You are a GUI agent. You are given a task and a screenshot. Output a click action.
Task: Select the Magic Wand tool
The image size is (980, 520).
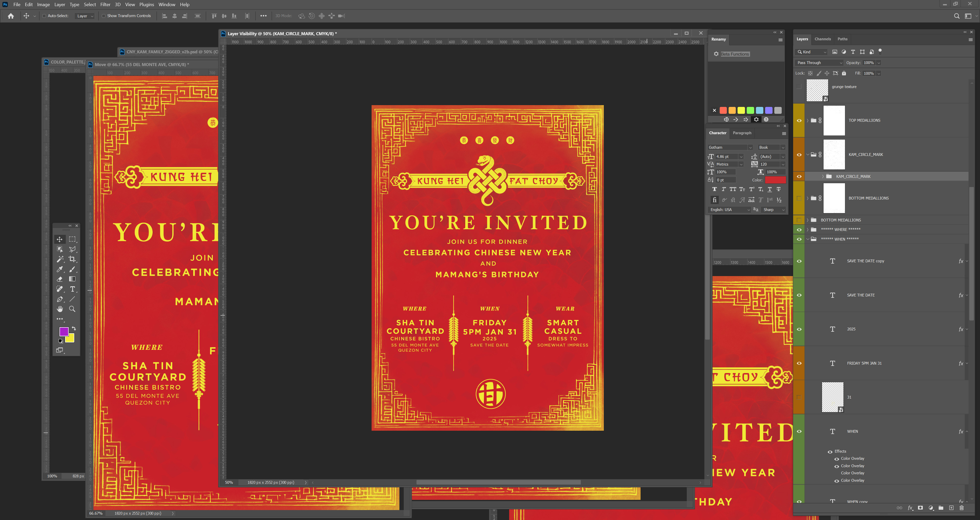(60, 259)
